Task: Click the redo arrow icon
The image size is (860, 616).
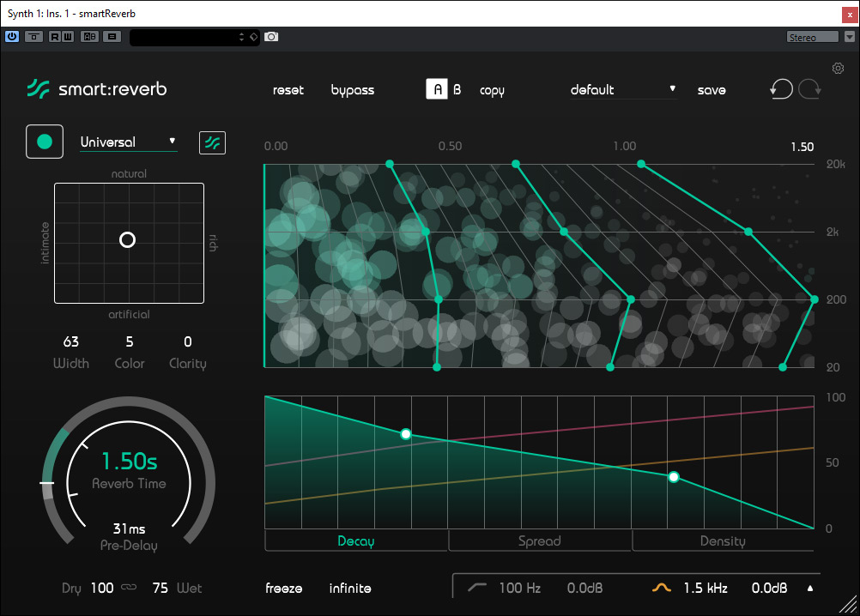Action: (x=809, y=90)
